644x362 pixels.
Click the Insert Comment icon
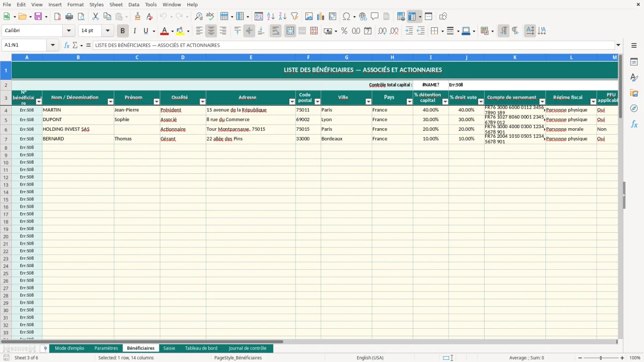(x=375, y=17)
